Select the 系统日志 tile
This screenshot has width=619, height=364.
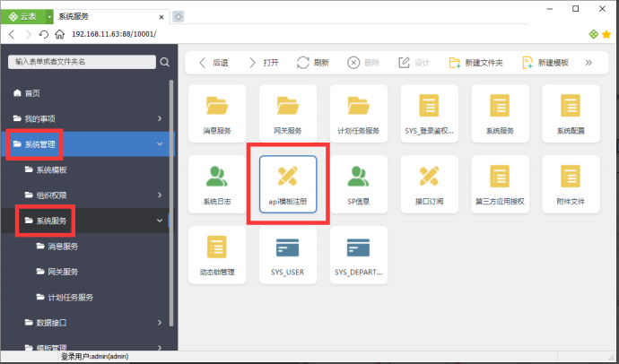pyautogui.click(x=217, y=184)
